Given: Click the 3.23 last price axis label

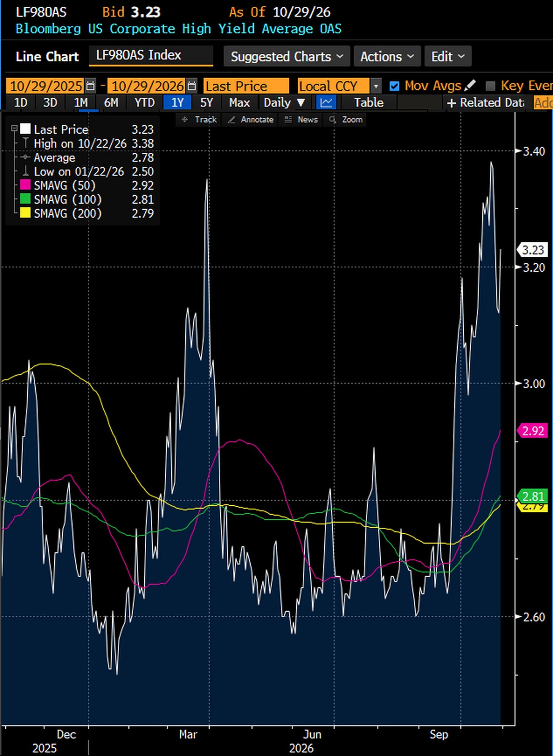Looking at the screenshot, I should pyautogui.click(x=533, y=250).
